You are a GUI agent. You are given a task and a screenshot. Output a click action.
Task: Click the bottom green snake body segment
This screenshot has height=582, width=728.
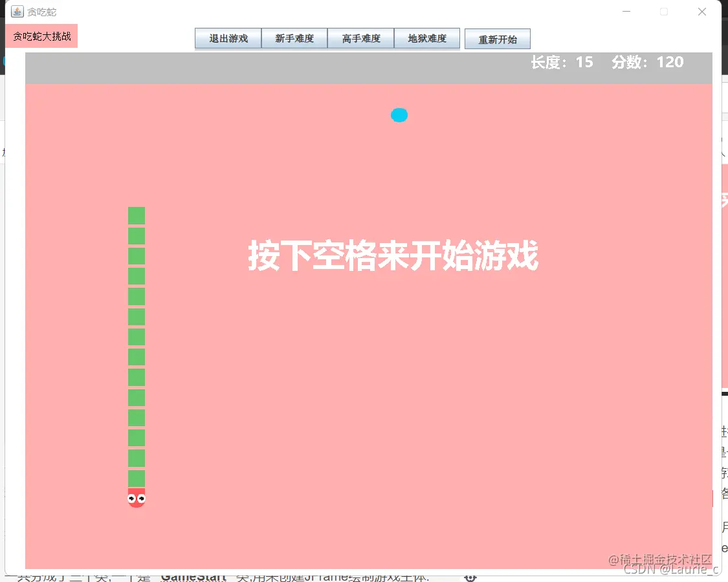pyautogui.click(x=136, y=478)
